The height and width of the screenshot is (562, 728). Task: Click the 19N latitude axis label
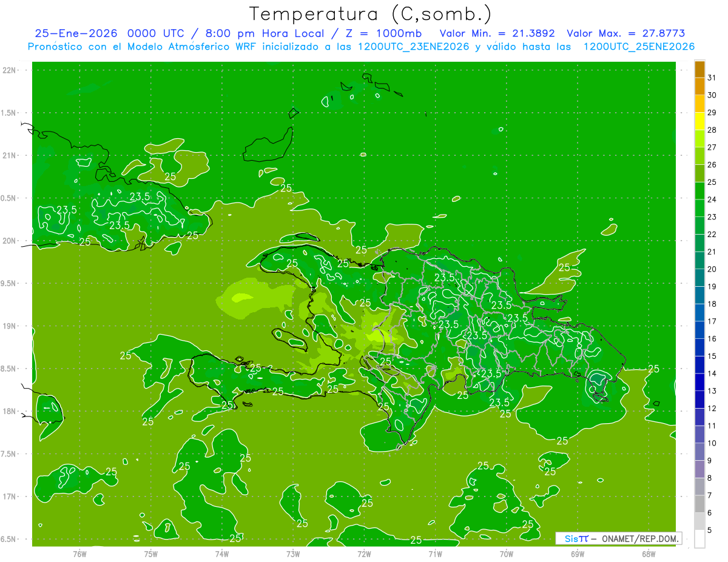point(10,326)
